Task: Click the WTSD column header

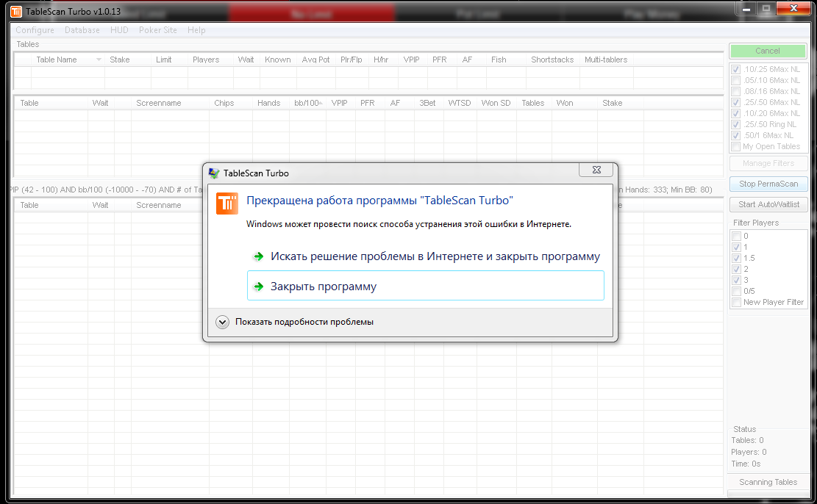Action: coord(460,103)
